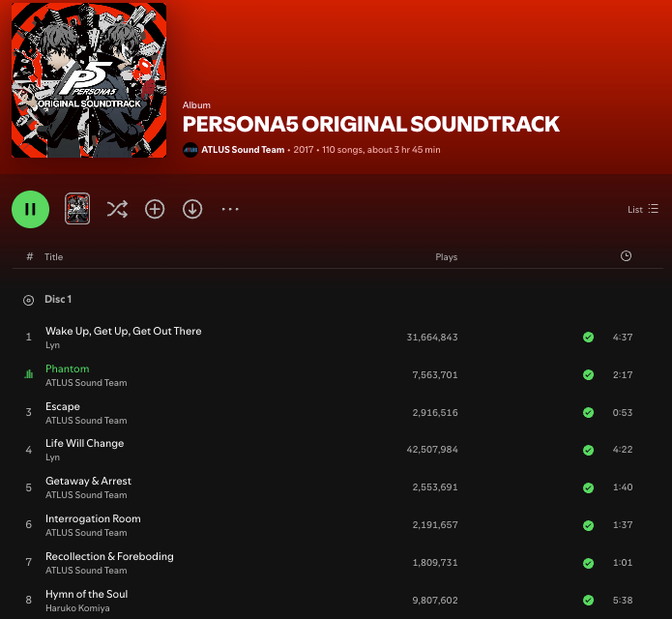Click the Disc 1 heading
Image resolution: width=672 pixels, height=619 pixels.
(58, 299)
